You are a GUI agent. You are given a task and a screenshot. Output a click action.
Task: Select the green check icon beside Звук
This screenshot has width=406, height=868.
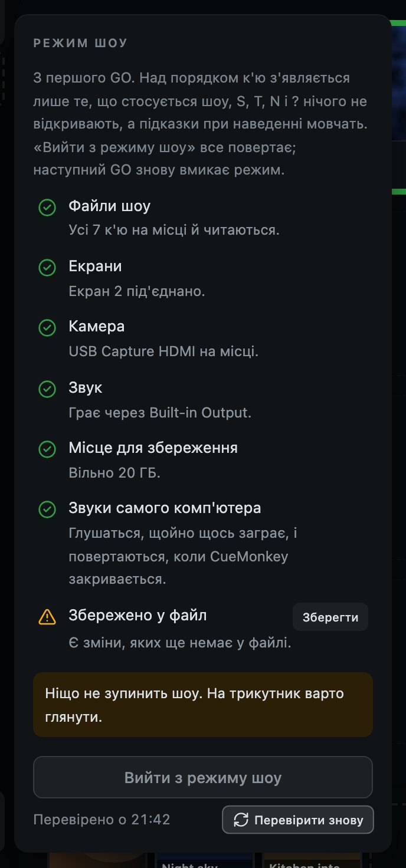pyautogui.click(x=47, y=389)
